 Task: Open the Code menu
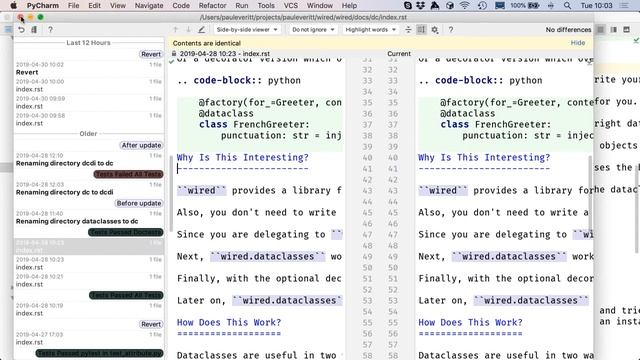click(x=181, y=5)
